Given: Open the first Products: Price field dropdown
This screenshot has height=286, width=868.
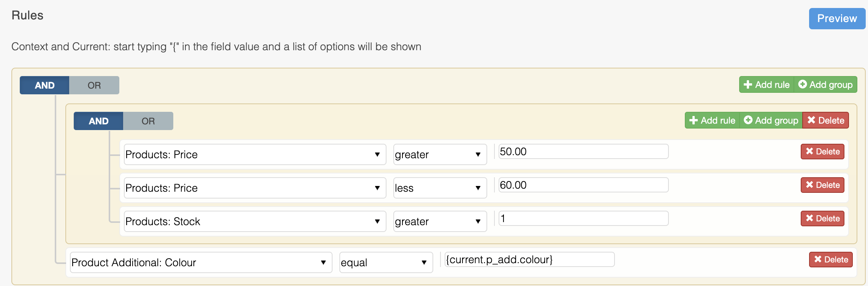Looking at the screenshot, I should click(x=255, y=154).
